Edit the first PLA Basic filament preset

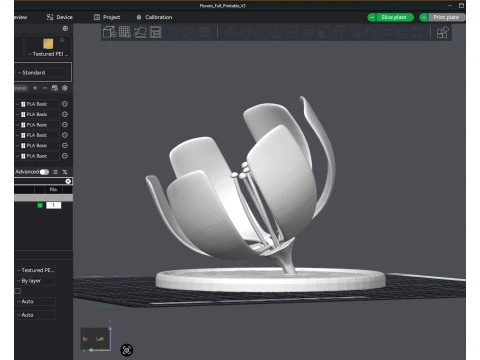pos(65,104)
